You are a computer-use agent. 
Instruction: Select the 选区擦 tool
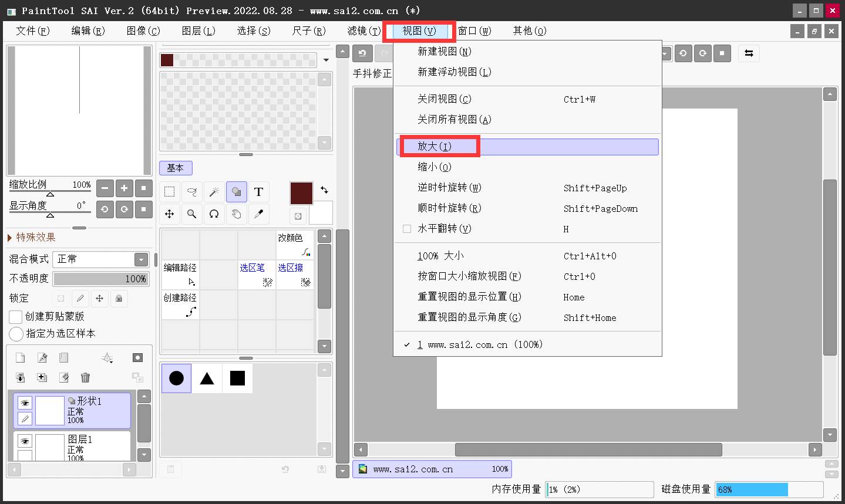point(295,275)
